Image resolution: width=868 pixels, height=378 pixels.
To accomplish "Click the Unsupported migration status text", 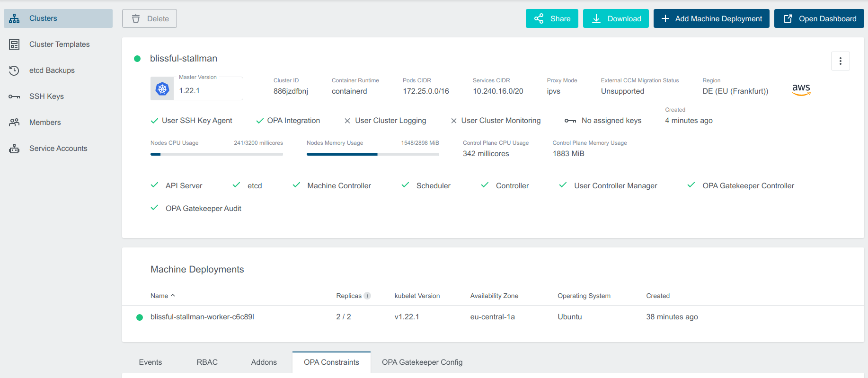I will click(x=622, y=91).
